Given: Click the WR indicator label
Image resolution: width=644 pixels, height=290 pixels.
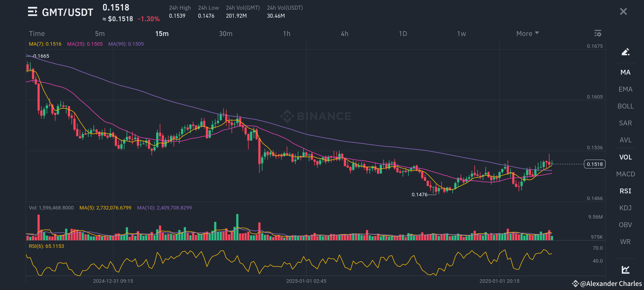Looking at the screenshot, I should point(625,242).
